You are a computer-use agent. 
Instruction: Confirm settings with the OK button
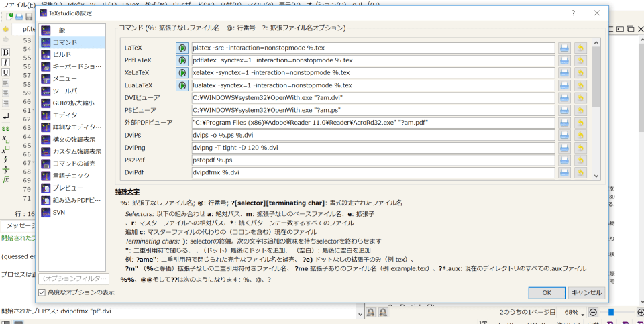coord(547,292)
